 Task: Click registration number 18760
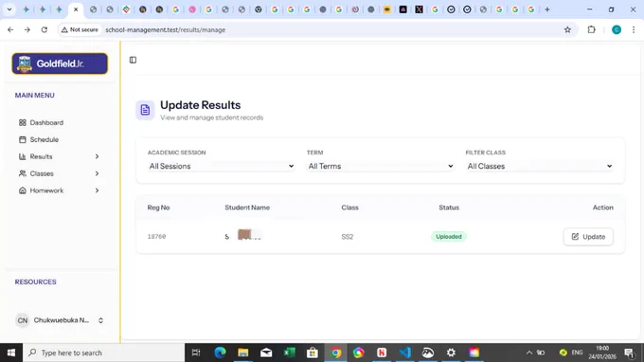coord(156,237)
